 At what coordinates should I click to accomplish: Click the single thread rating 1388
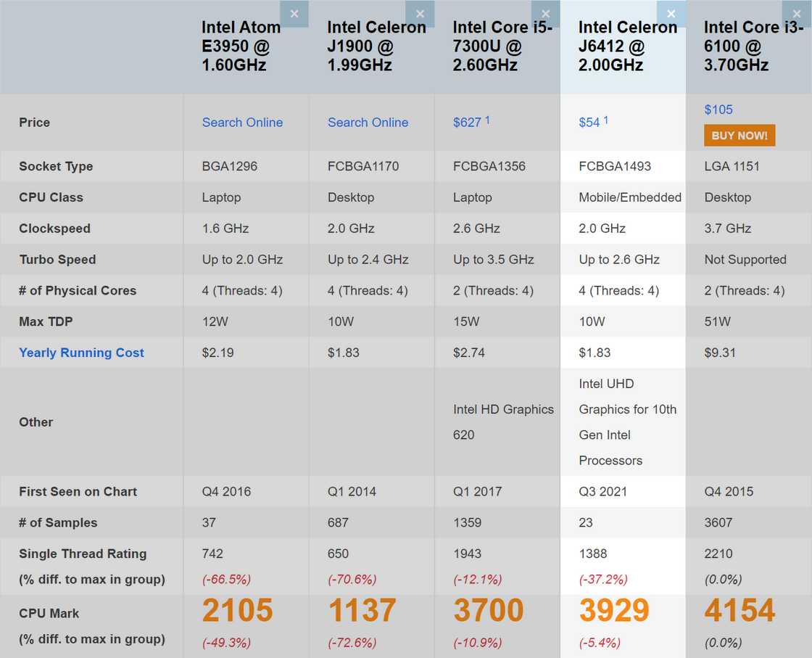coord(593,554)
